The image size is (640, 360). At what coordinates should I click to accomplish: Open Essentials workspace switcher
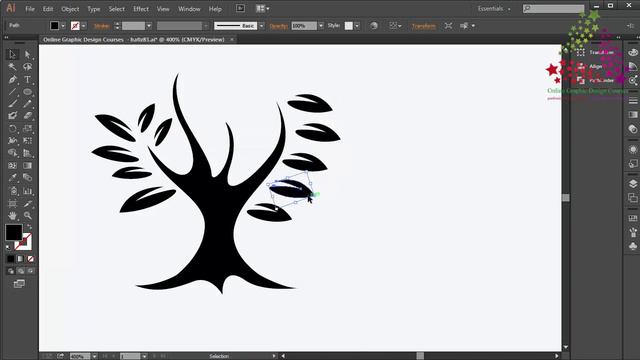point(494,9)
